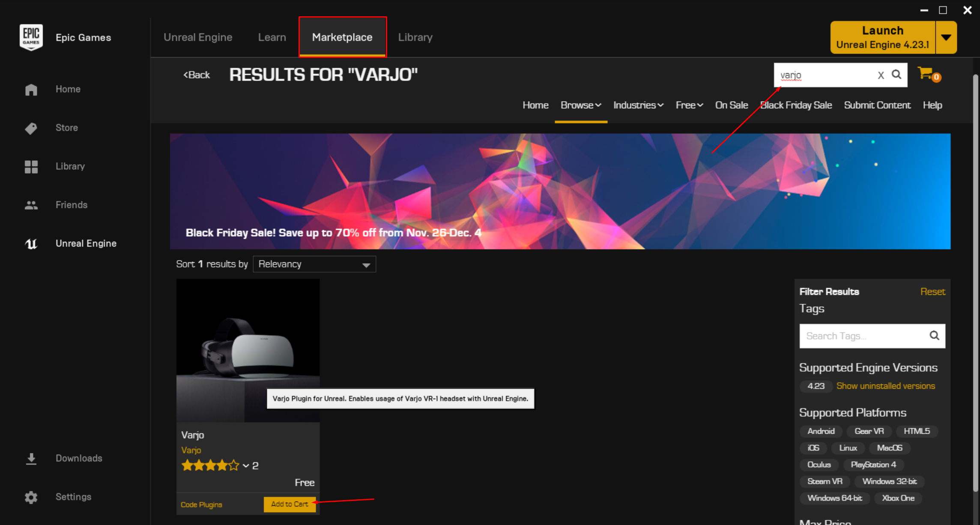Open the Library grid icon in sidebar
The height and width of the screenshot is (525, 980).
[31, 166]
